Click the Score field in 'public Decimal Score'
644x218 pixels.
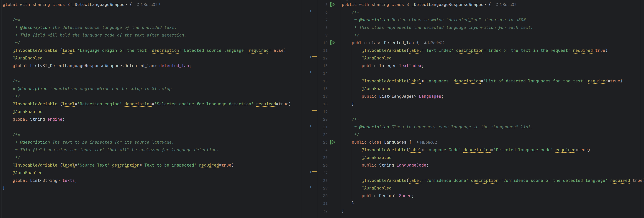pyautogui.click(x=405, y=196)
